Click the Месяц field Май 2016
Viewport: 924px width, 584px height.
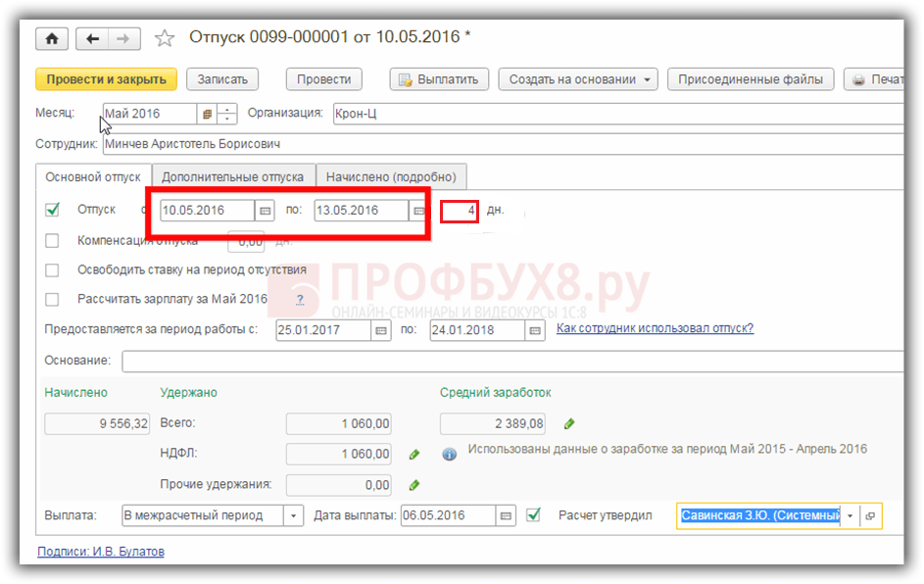(x=150, y=114)
